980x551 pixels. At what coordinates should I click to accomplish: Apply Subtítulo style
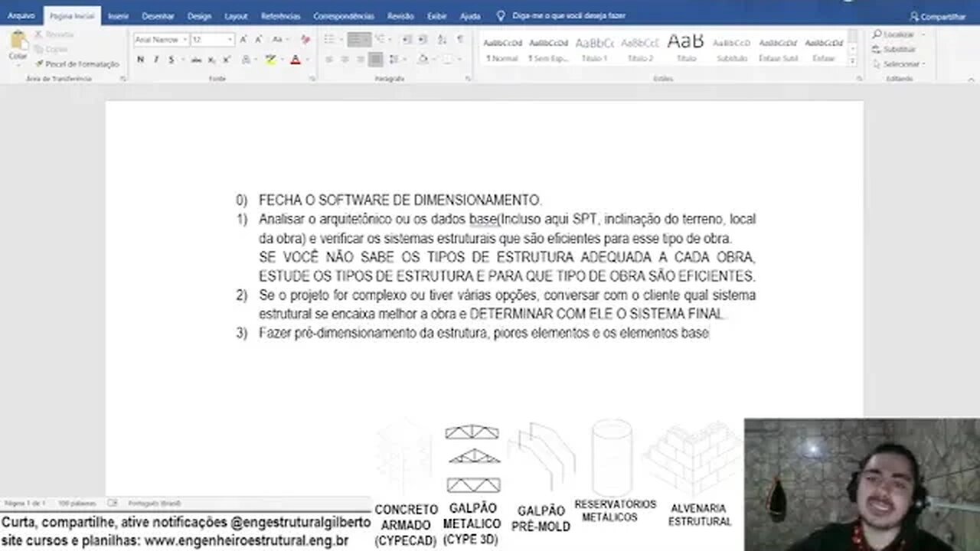[x=731, y=49]
